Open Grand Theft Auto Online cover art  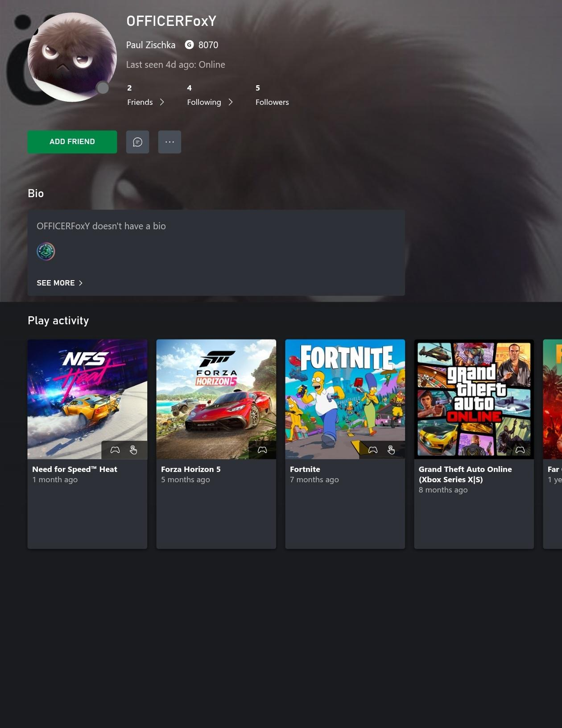click(x=474, y=399)
